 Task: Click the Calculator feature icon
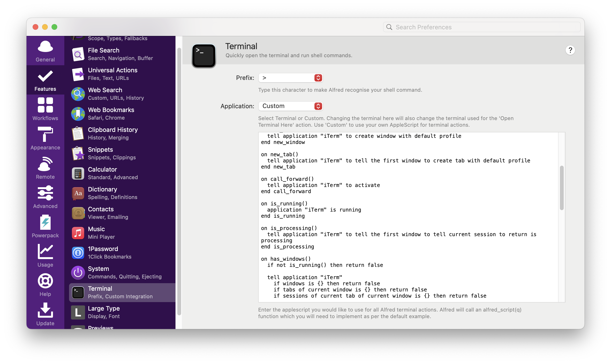click(x=78, y=173)
